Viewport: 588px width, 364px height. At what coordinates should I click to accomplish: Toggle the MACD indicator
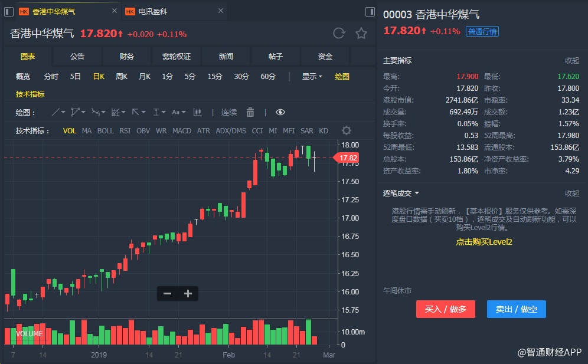pyautogui.click(x=182, y=130)
